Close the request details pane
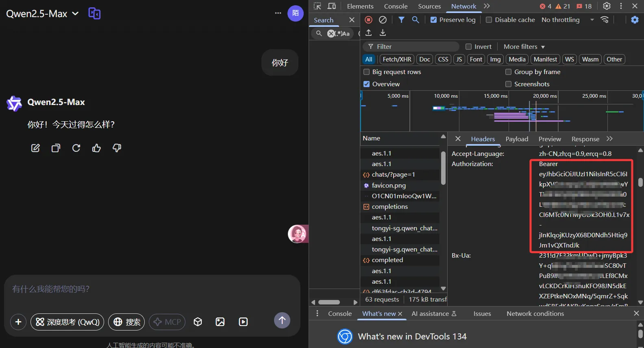This screenshot has width=644, height=348. tap(458, 139)
